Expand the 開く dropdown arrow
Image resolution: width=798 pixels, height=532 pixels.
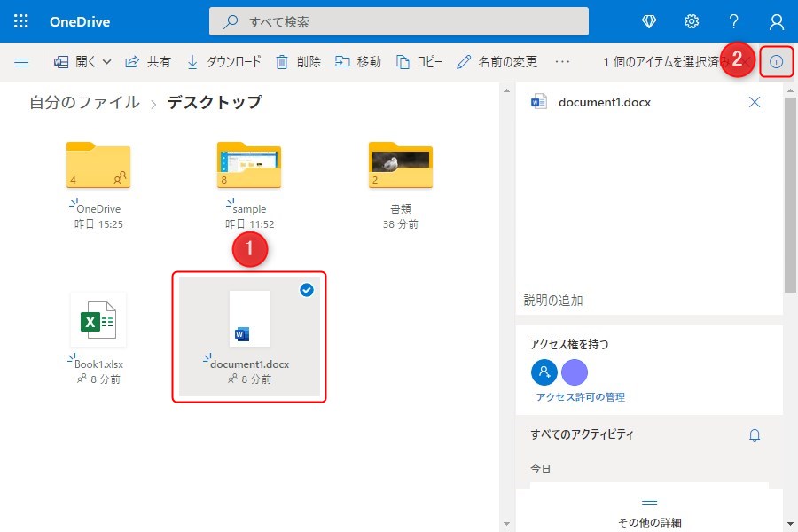[x=107, y=62]
